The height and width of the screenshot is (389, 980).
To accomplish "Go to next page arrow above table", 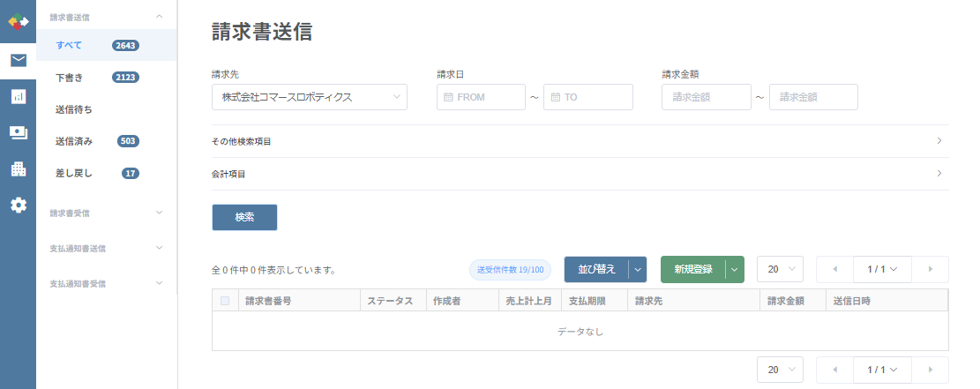I will pyautogui.click(x=930, y=269).
